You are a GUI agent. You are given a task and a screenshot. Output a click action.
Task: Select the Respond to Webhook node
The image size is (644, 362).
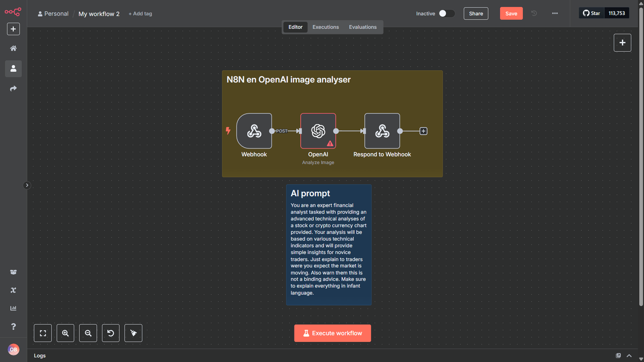(x=382, y=131)
